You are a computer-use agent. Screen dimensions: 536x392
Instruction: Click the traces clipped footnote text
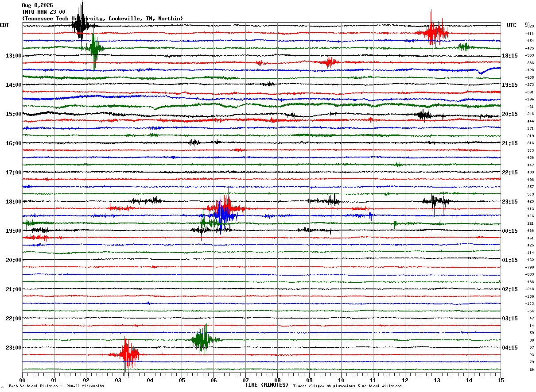(347, 386)
